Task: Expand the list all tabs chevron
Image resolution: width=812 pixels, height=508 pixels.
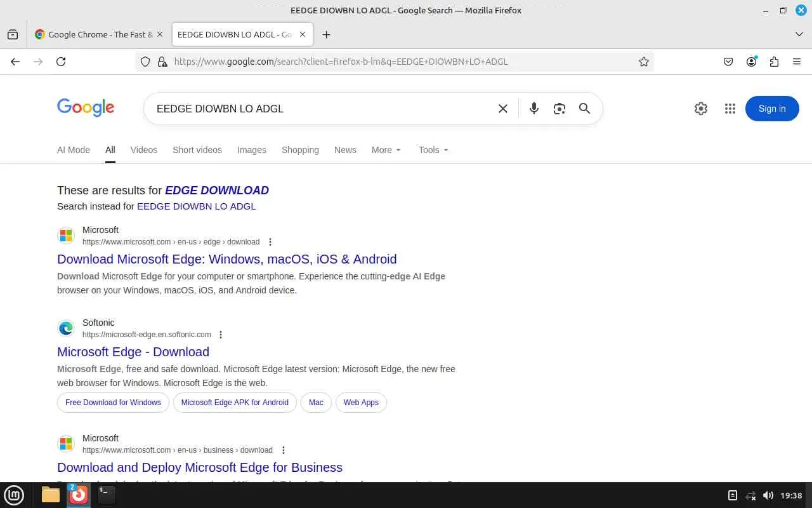Action: click(799, 34)
